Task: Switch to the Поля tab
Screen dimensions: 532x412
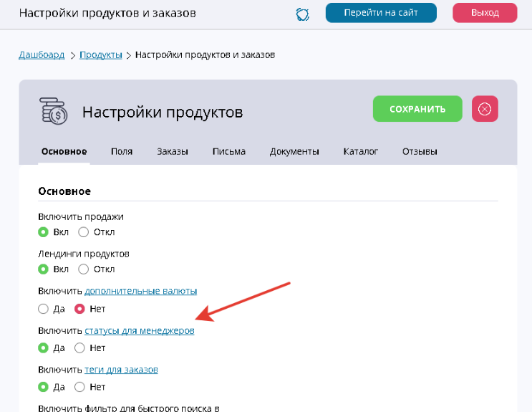Action: click(x=122, y=151)
